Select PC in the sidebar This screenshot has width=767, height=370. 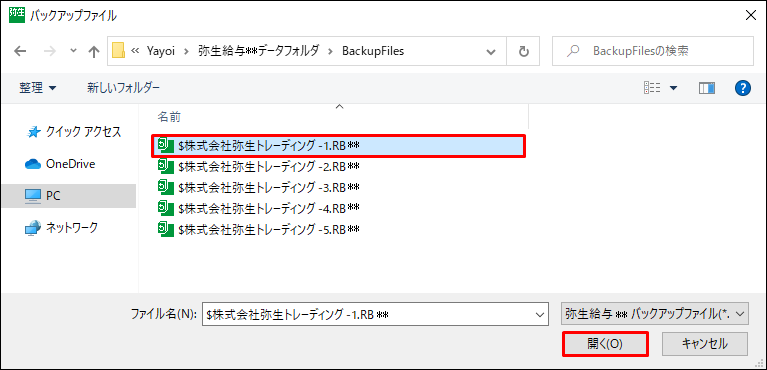pos(69,196)
